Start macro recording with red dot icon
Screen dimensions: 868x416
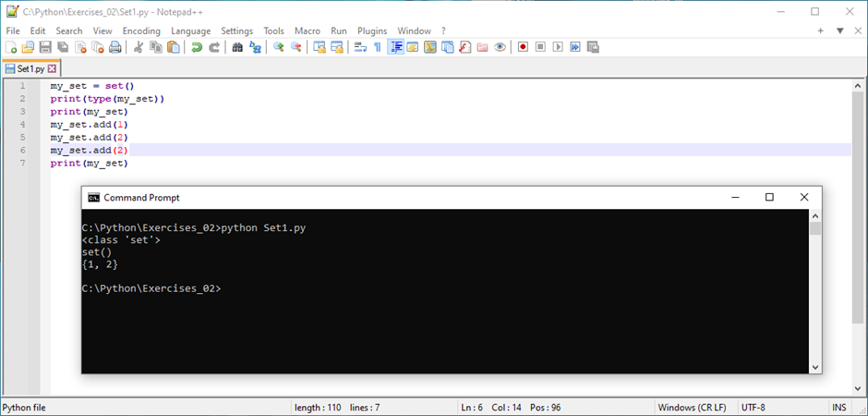click(523, 47)
